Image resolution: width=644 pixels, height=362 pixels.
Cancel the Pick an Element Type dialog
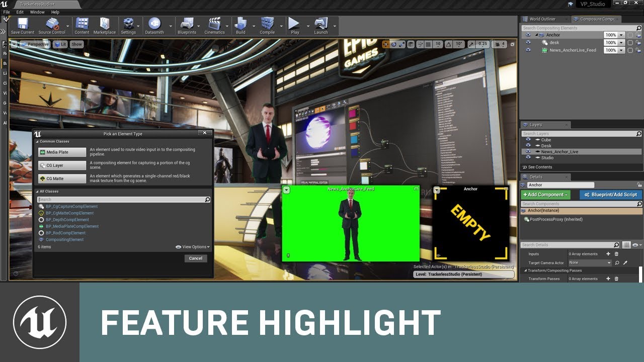tap(196, 258)
